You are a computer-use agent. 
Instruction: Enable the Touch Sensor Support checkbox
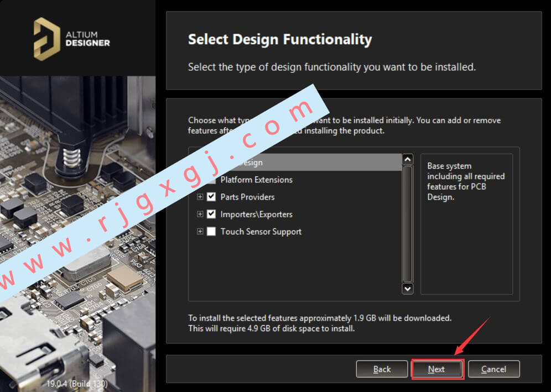(x=211, y=232)
